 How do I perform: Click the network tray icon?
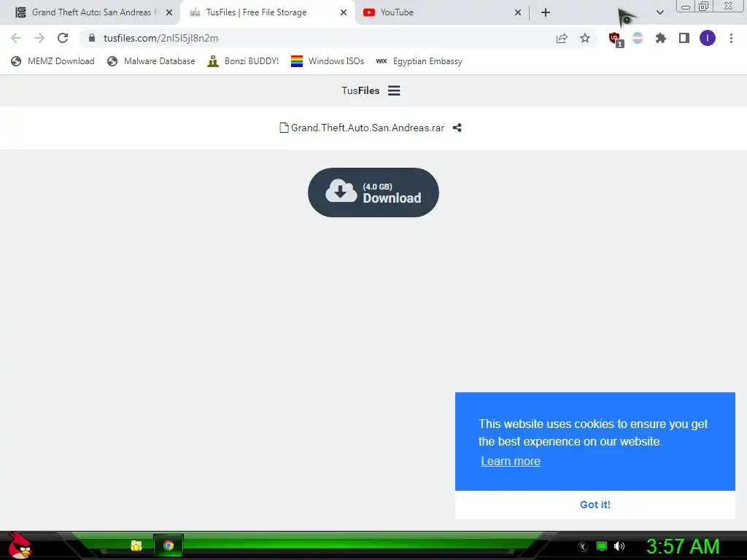(602, 546)
